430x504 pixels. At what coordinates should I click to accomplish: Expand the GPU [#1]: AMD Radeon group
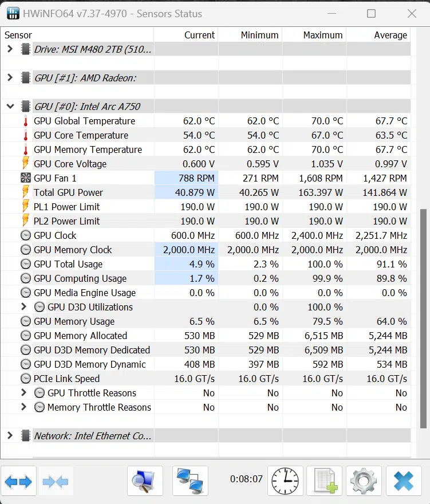10,77
